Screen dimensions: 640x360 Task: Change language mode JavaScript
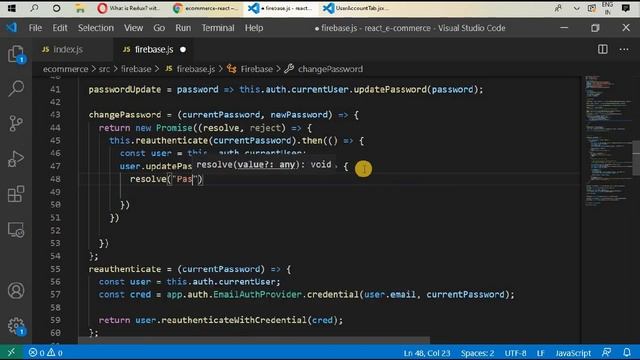pos(573,353)
